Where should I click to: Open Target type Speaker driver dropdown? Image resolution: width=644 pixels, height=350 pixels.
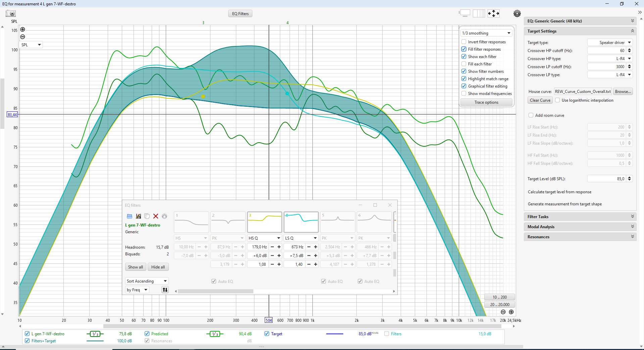click(610, 42)
